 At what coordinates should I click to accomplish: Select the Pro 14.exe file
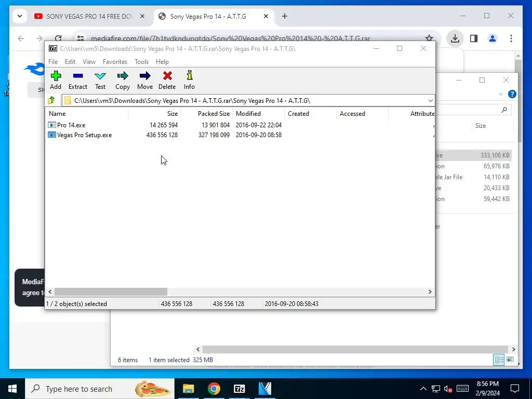71,125
